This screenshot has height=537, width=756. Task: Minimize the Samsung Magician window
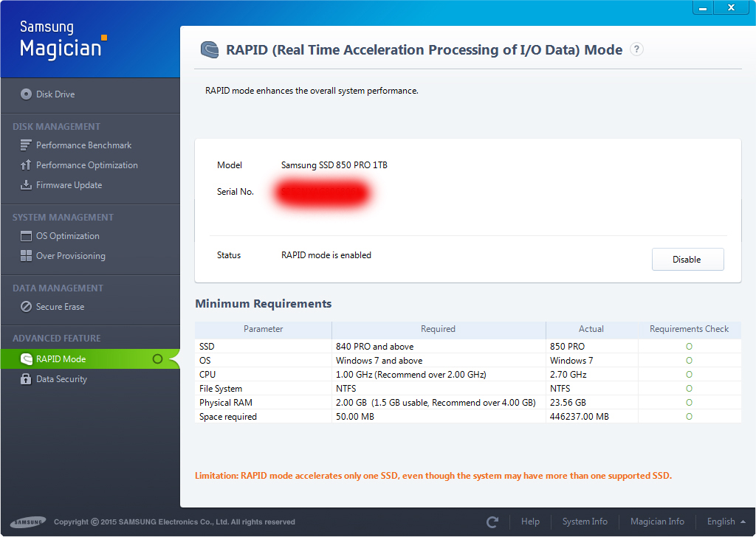(702, 7)
